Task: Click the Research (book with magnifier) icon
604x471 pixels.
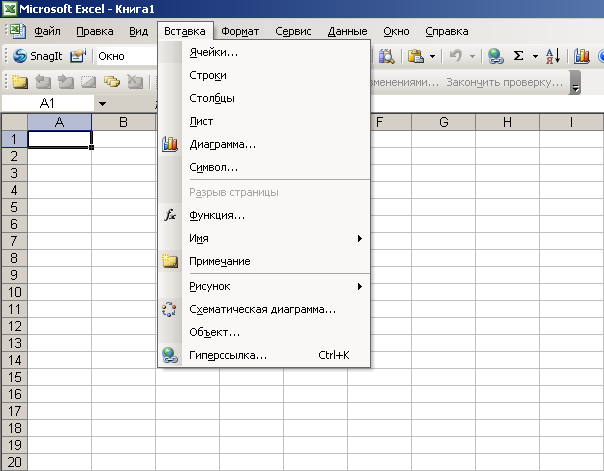Action: [386, 56]
